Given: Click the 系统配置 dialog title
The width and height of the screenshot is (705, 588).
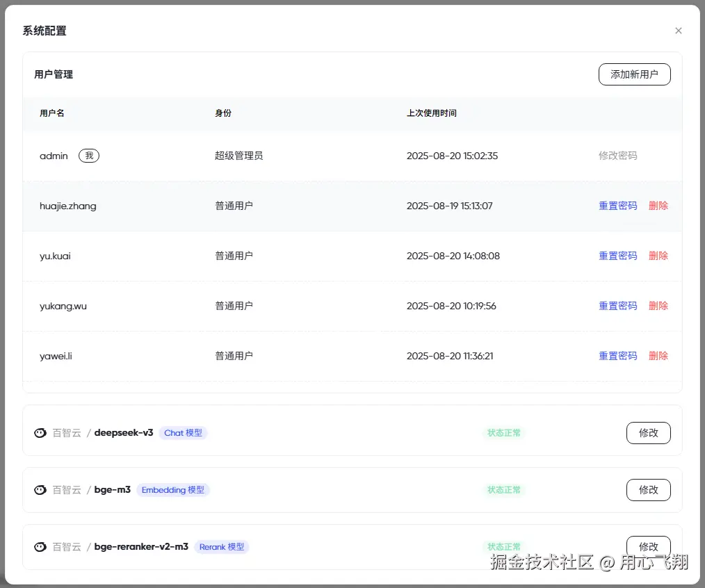Looking at the screenshot, I should (x=44, y=31).
